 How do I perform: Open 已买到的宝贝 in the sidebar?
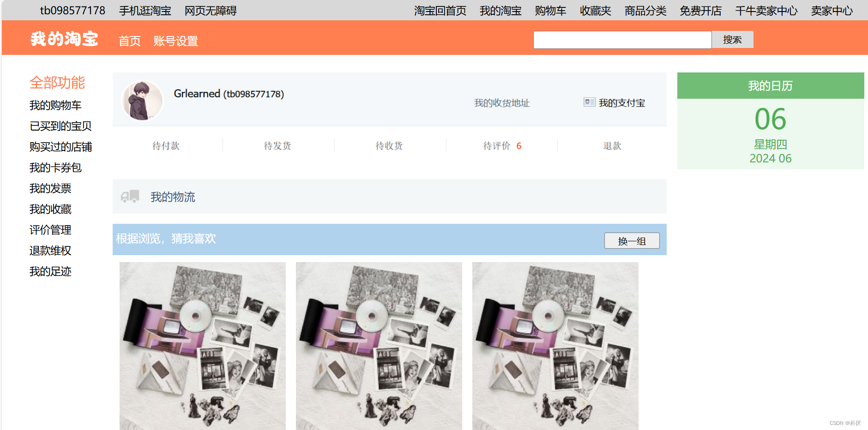[60, 126]
